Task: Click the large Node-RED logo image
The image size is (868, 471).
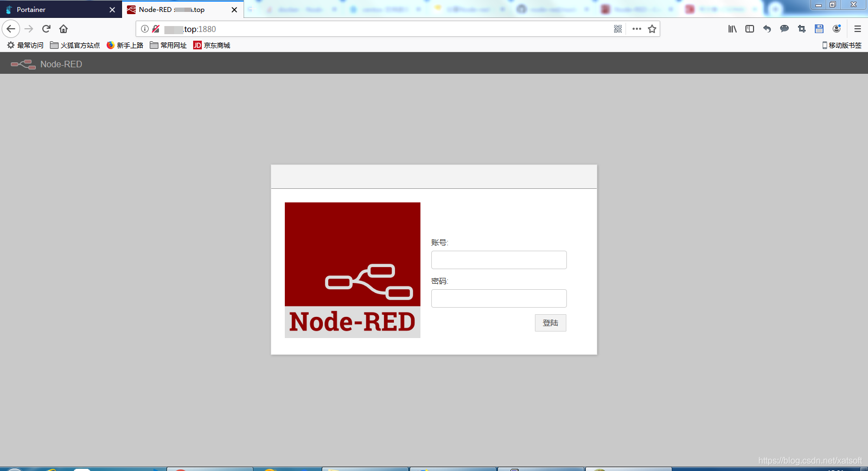Action: (x=353, y=270)
